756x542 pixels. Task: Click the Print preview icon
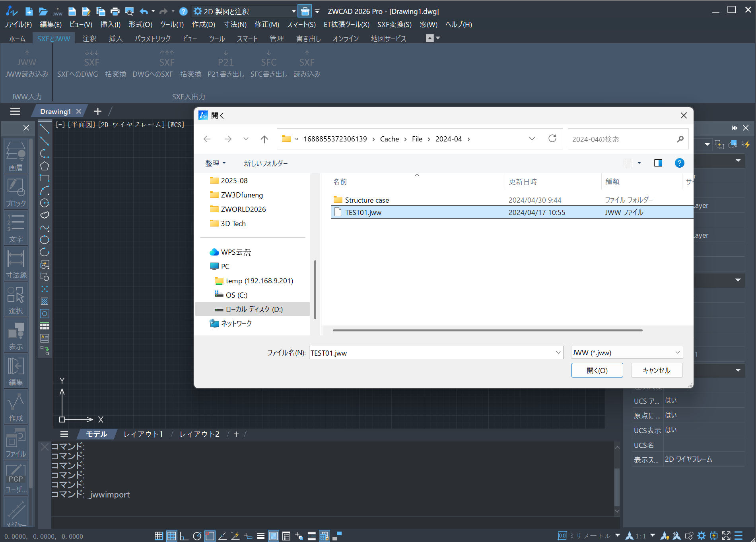click(129, 12)
